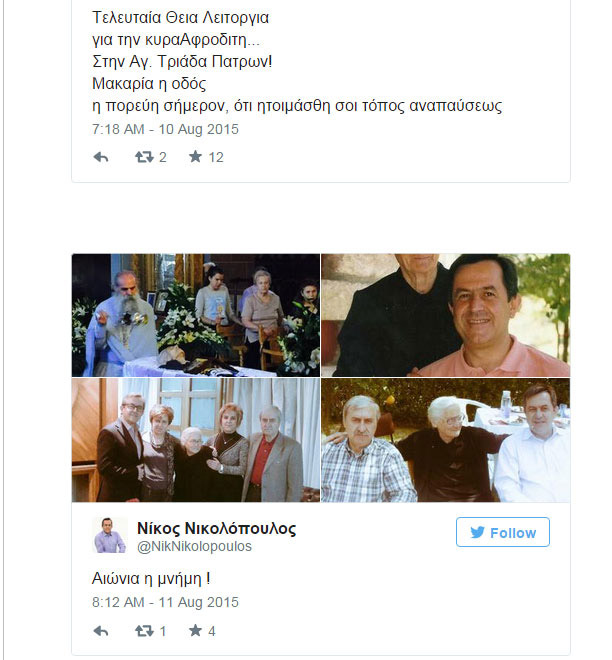This screenshot has width=612, height=660.
Task: Enlarge the photo of five people standing indoors
Action: (x=196, y=440)
